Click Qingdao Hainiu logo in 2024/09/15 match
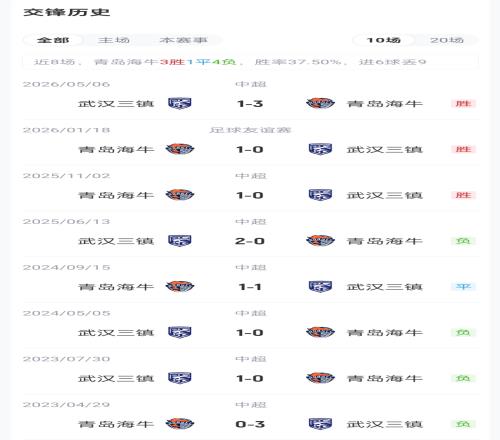 (x=180, y=286)
